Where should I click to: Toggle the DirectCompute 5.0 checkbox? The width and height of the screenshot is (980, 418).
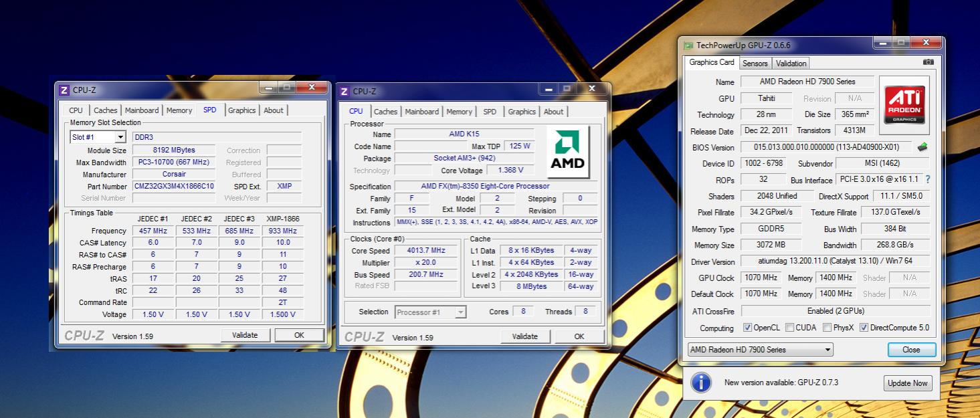[864, 328]
